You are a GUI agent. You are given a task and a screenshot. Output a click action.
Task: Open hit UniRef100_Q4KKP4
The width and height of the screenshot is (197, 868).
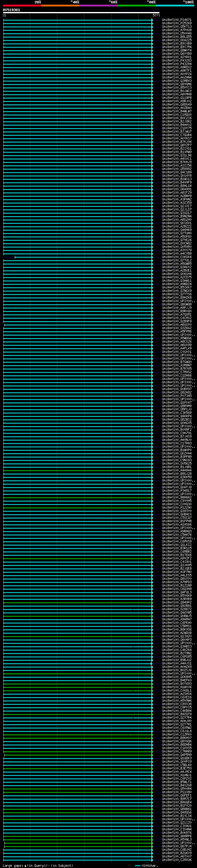(x=176, y=416)
